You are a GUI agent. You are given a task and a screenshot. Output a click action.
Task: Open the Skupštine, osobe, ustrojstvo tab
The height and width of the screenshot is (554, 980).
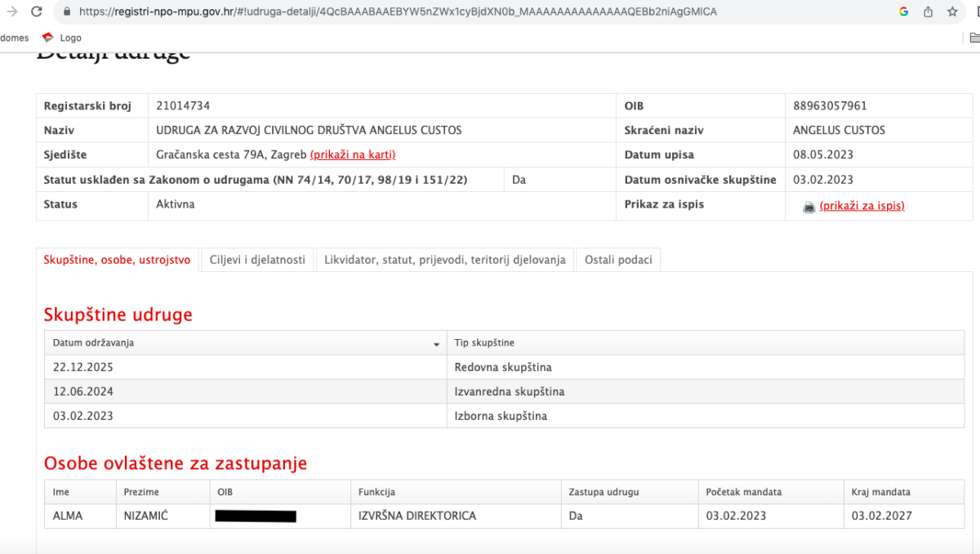tap(117, 260)
